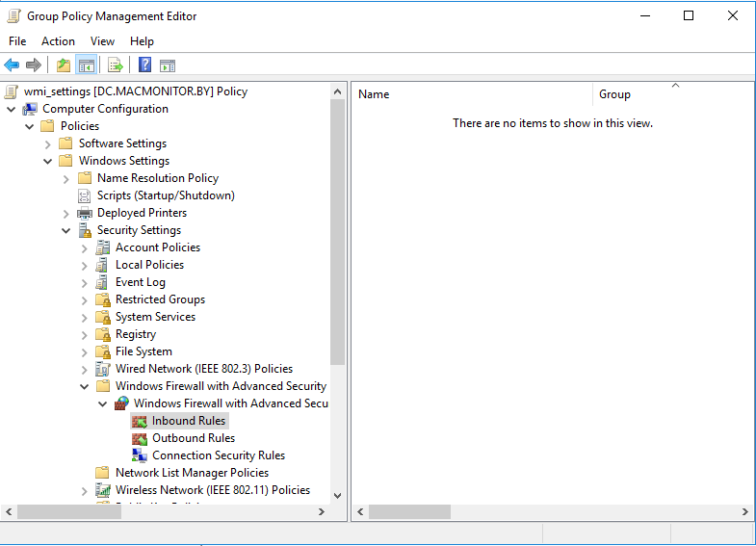Expand the Software Settings node
The height and width of the screenshot is (546, 756).
[48, 143]
